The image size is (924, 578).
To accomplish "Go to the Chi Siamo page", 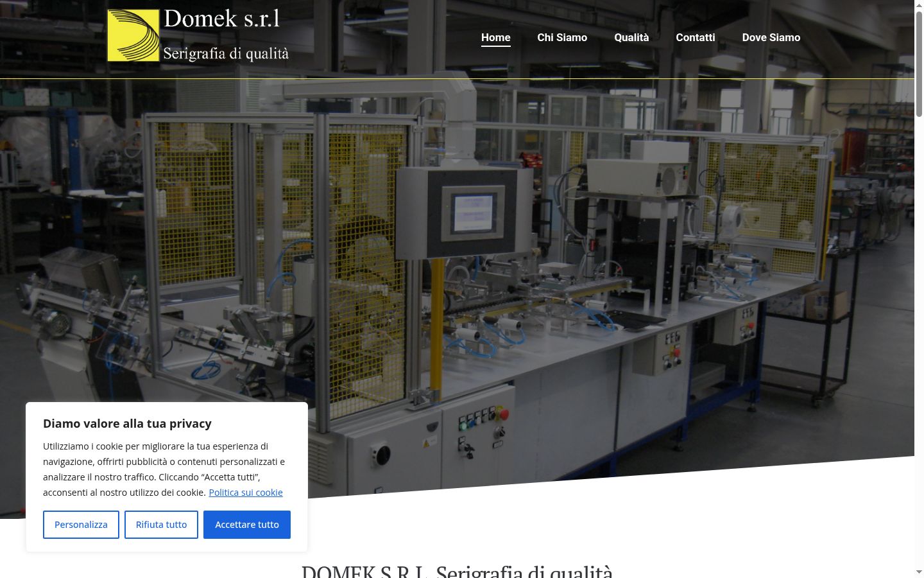I will [x=562, y=37].
